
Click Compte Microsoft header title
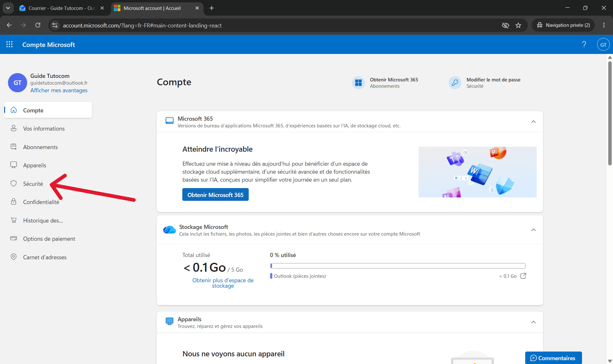pos(49,45)
